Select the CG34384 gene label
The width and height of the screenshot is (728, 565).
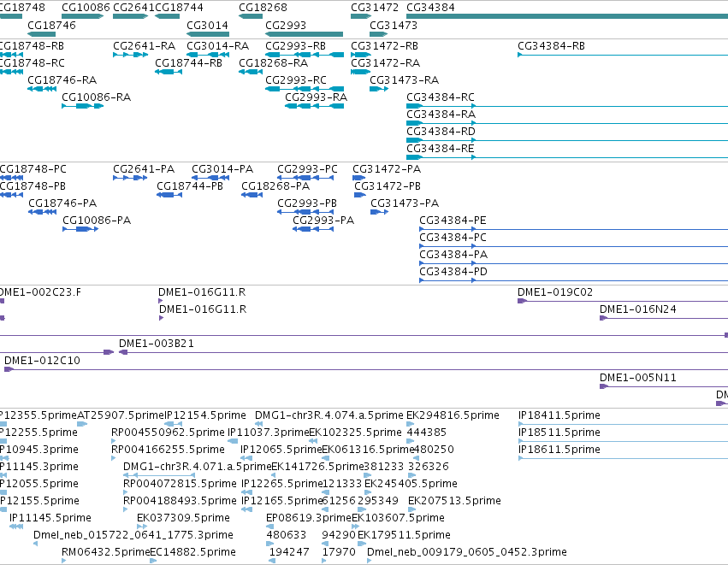(x=430, y=8)
